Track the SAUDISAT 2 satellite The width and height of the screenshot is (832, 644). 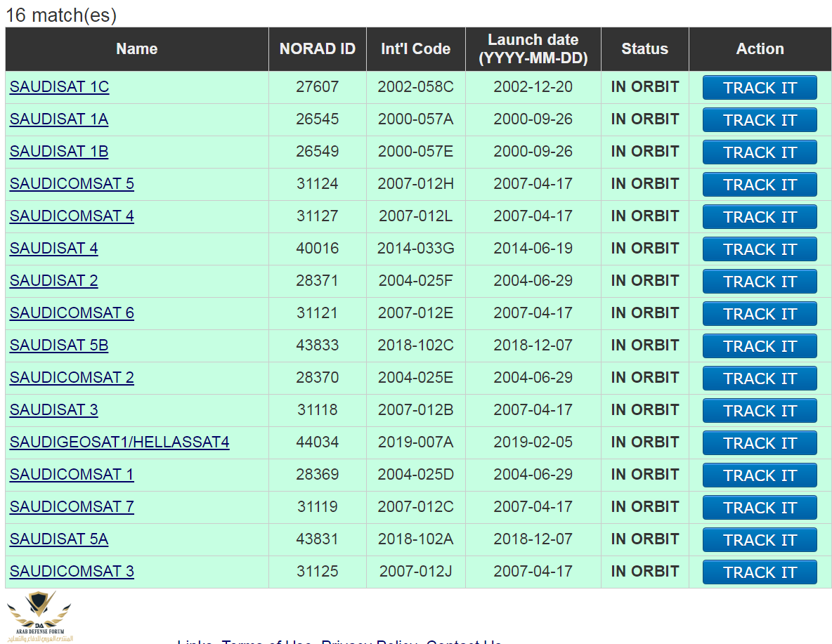point(760,282)
